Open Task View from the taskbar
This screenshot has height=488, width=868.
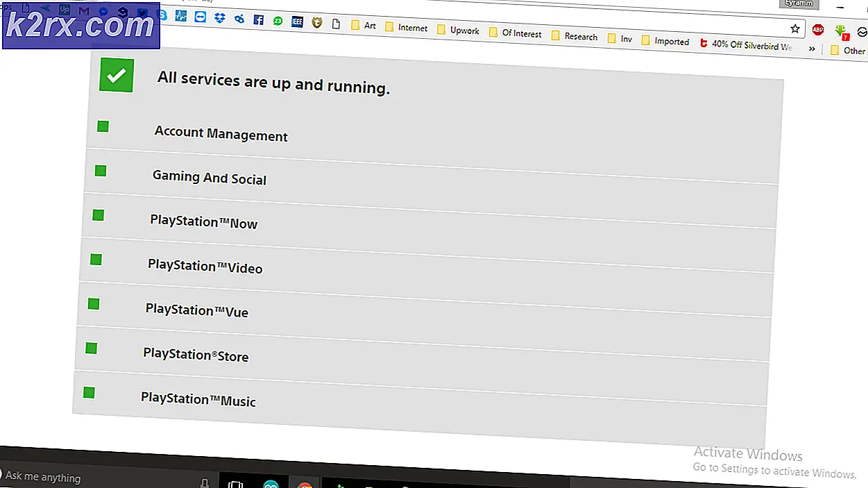click(236, 485)
